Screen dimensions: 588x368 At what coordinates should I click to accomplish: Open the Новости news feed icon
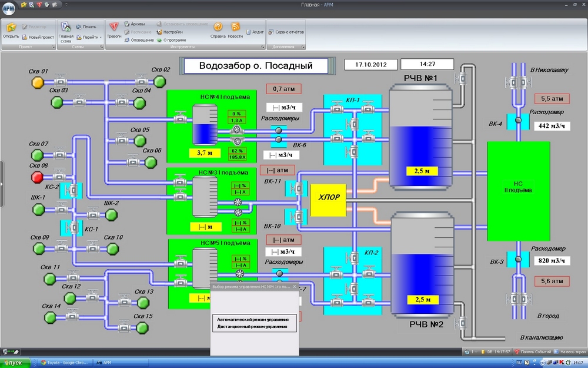click(x=235, y=28)
